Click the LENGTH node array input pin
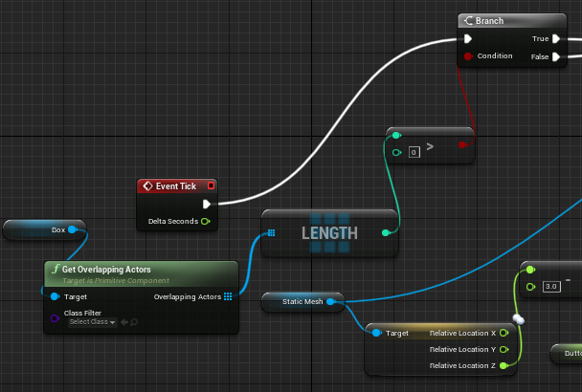This screenshot has height=392, width=582. tap(271, 232)
